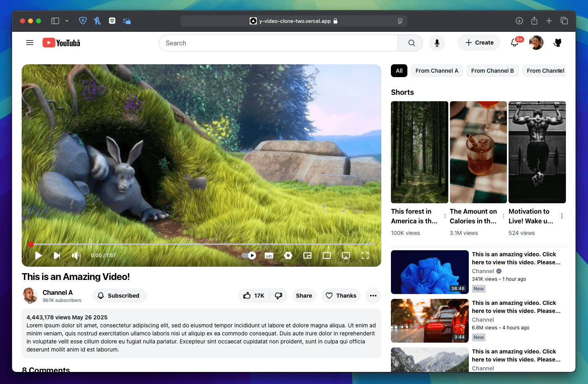Select the From Channel A filter chip
The height and width of the screenshot is (384, 588).
(437, 71)
